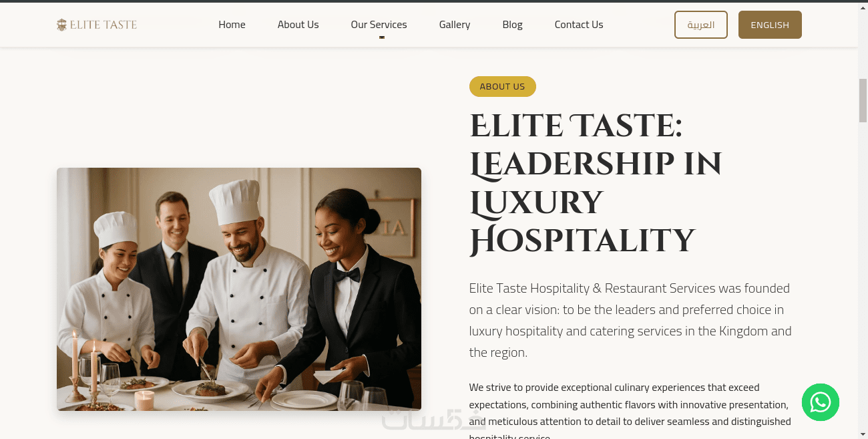Click the paragraph starting "Elite Taste Hospitality"
This screenshot has height=439, width=868.
pyautogui.click(x=630, y=320)
